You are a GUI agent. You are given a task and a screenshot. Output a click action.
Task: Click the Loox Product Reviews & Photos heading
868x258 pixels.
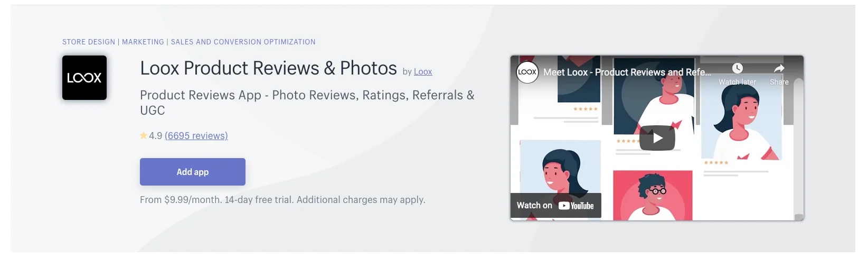click(x=268, y=68)
